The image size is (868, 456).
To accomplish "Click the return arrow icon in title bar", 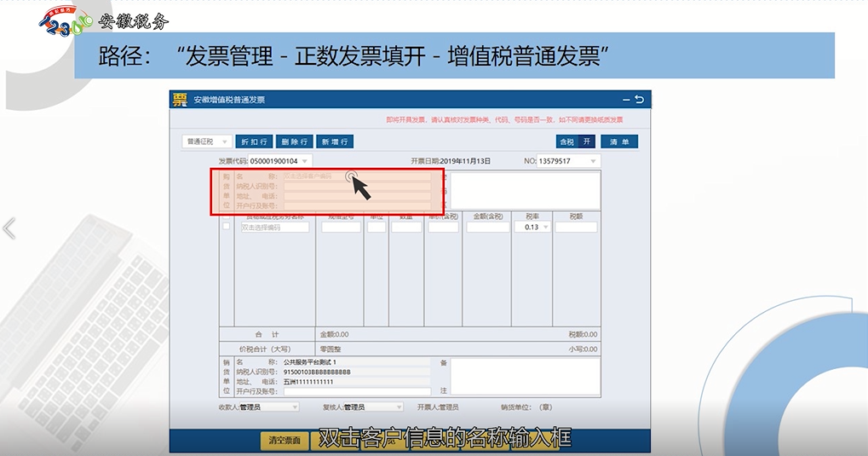I will click(x=640, y=99).
